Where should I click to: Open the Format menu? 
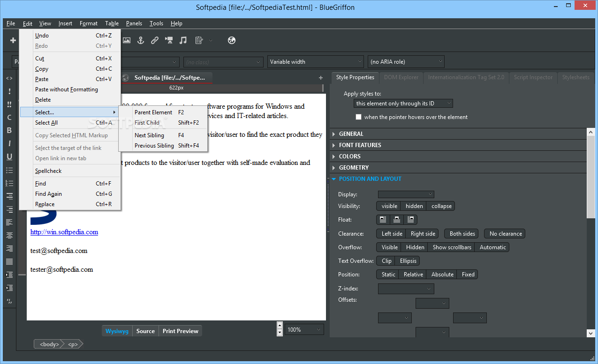(x=89, y=23)
